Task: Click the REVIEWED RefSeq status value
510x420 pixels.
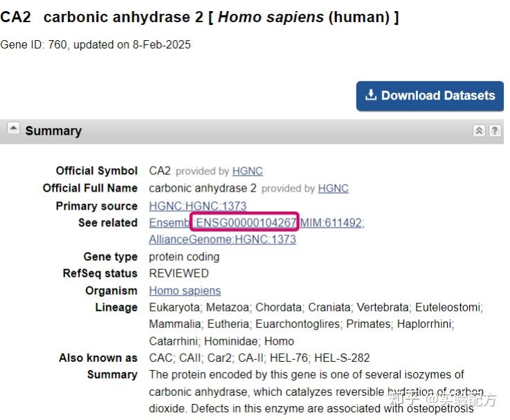Action: [179, 273]
